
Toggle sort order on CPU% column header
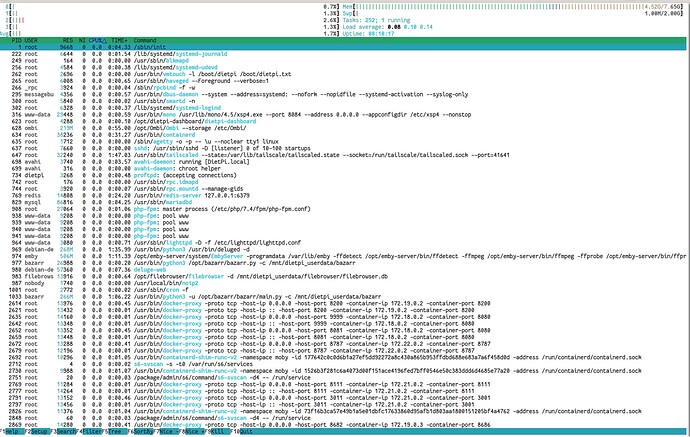[x=97, y=40]
